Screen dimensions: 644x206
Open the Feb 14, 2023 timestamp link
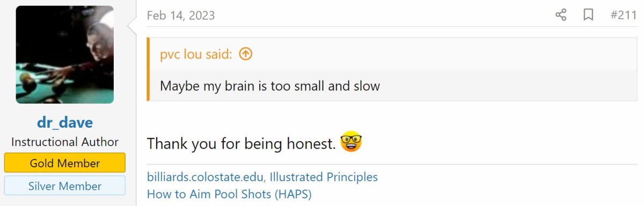point(181,16)
